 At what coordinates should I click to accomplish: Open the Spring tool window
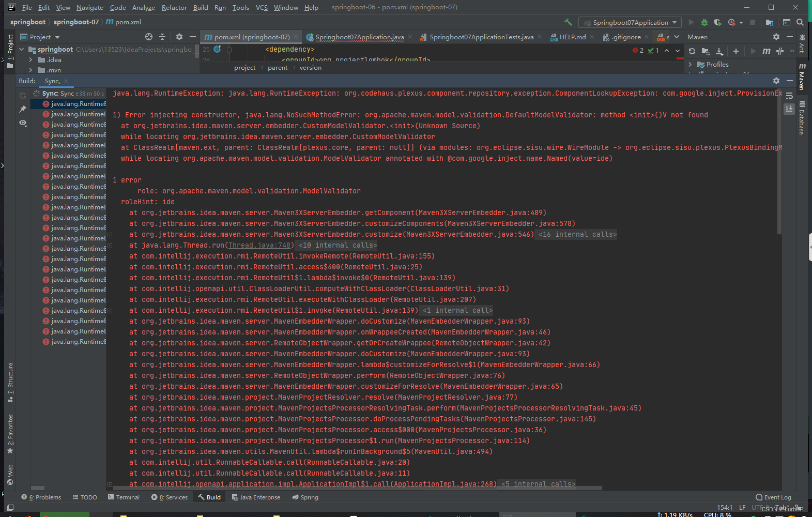pos(305,497)
